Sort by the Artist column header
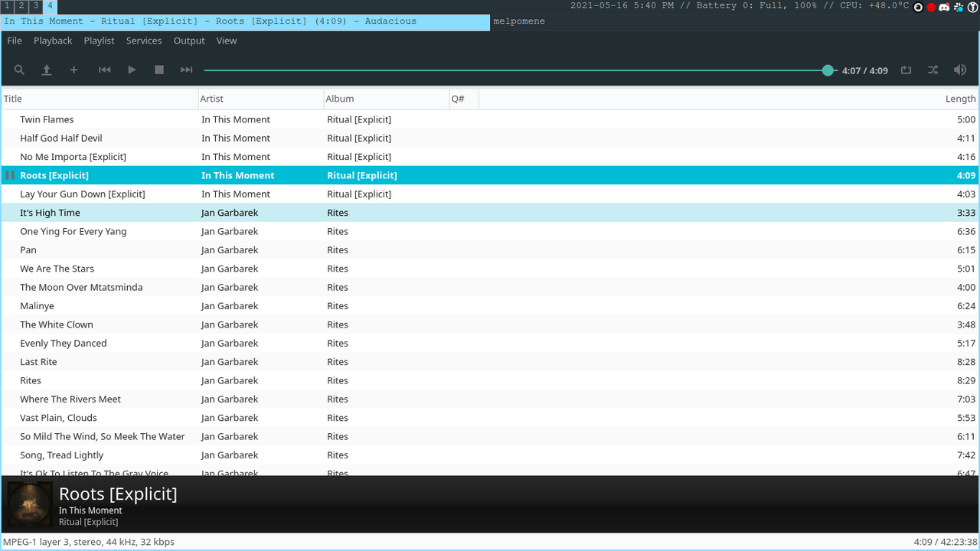 point(261,99)
